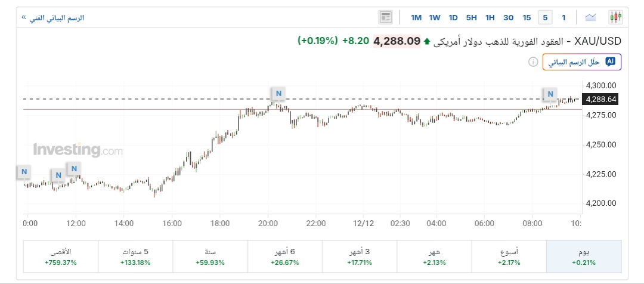The width and height of the screenshot is (644, 284).
Task: Open the الرسم البياني الفني link
Action: pos(52,17)
